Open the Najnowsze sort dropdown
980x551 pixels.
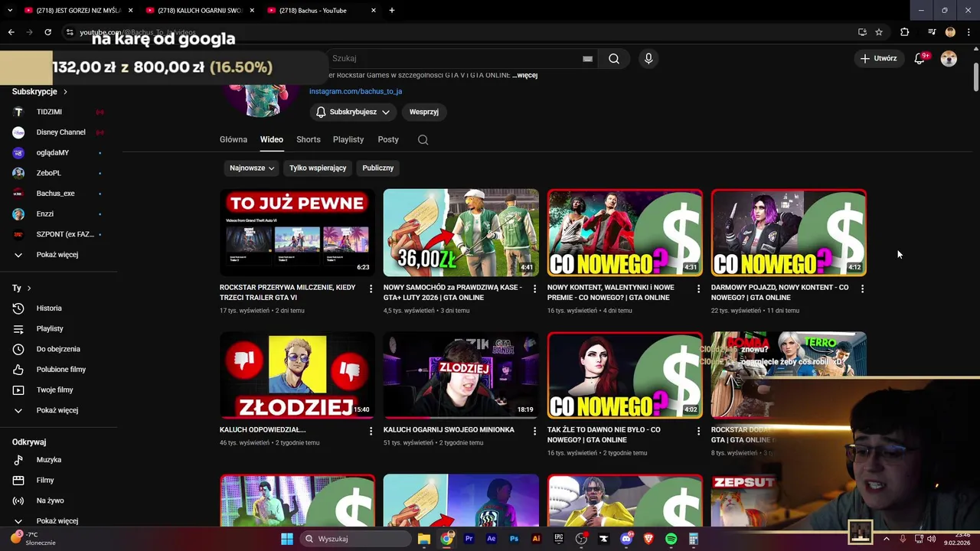(252, 168)
